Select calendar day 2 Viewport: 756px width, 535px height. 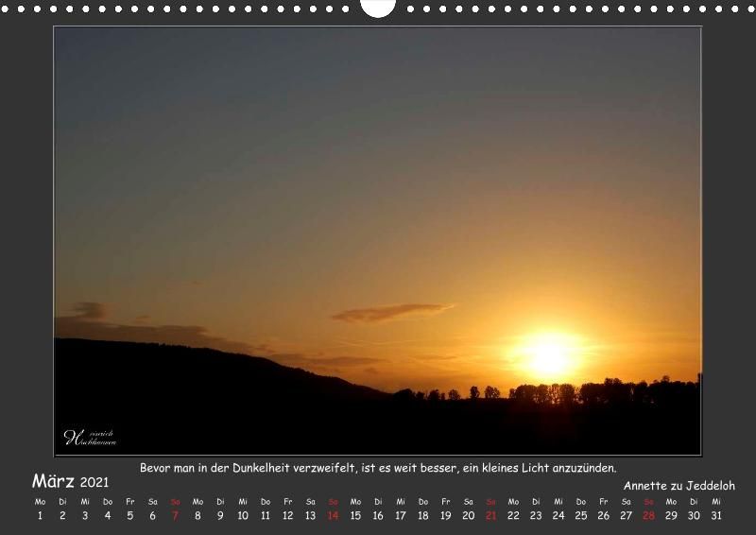pos(62,516)
